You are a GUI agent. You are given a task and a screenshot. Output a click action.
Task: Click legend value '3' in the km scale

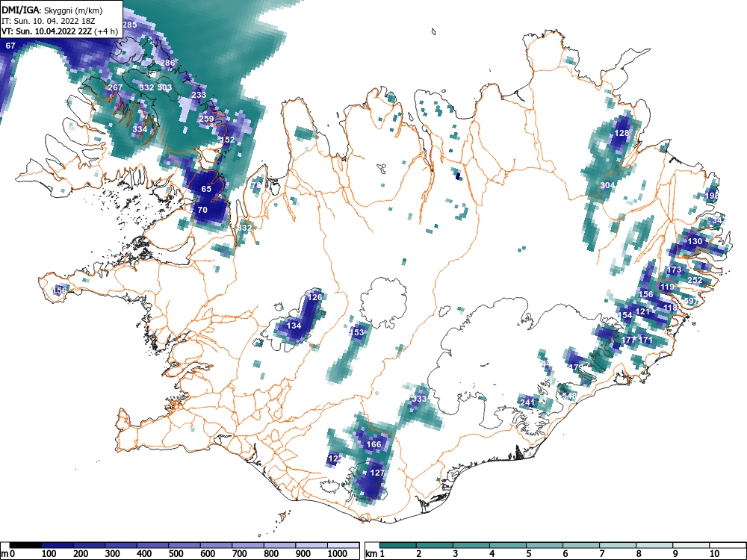[x=455, y=553]
